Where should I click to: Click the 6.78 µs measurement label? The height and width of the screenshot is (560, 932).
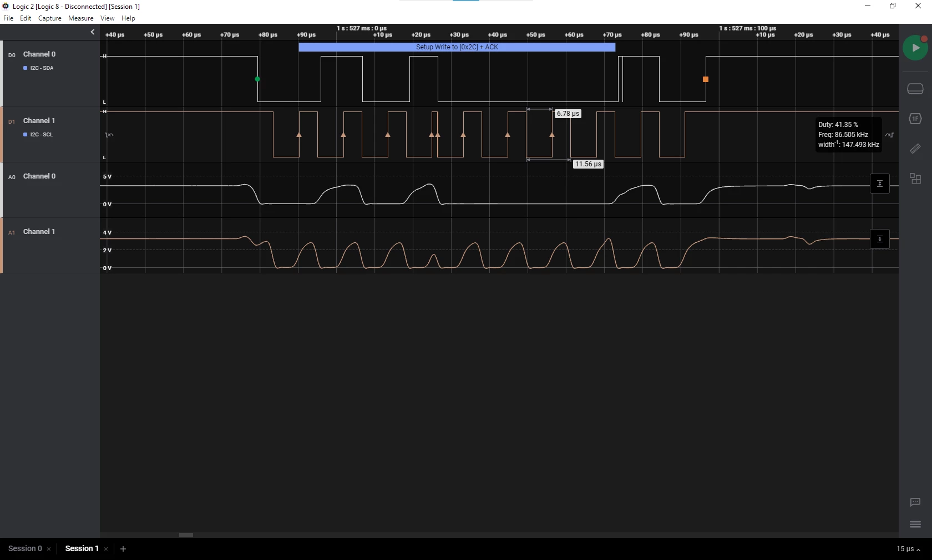pyautogui.click(x=568, y=114)
